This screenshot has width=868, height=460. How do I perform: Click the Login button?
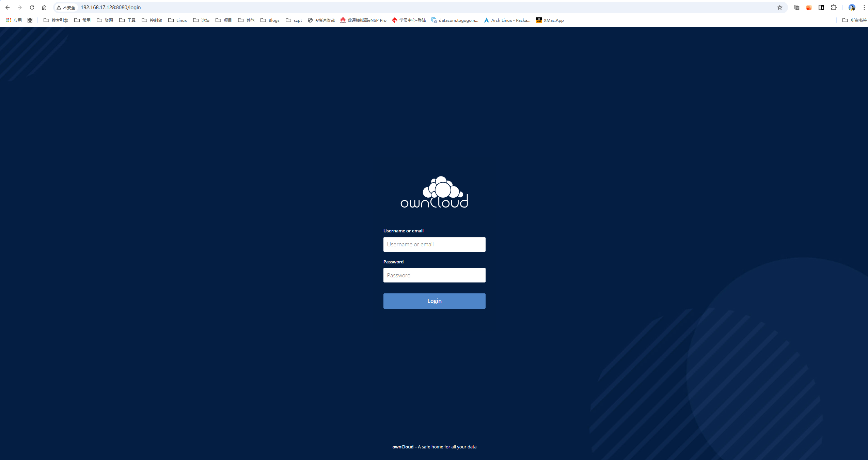(434, 301)
